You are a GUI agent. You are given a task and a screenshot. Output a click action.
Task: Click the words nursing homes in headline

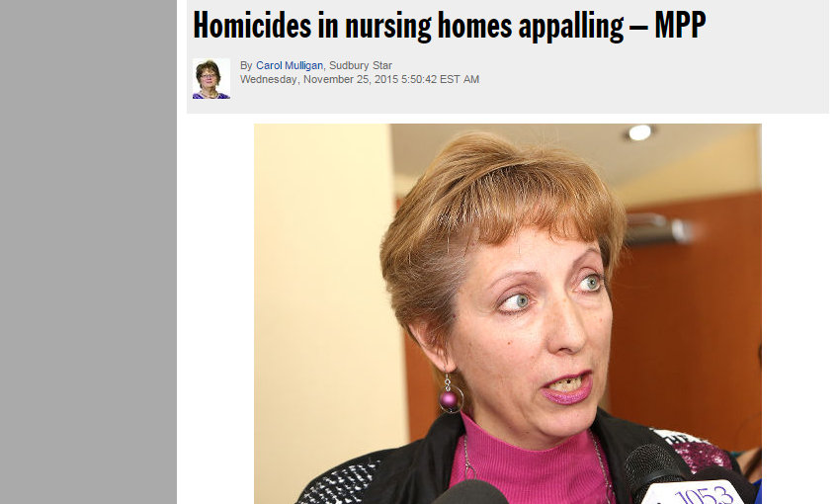click(x=429, y=27)
